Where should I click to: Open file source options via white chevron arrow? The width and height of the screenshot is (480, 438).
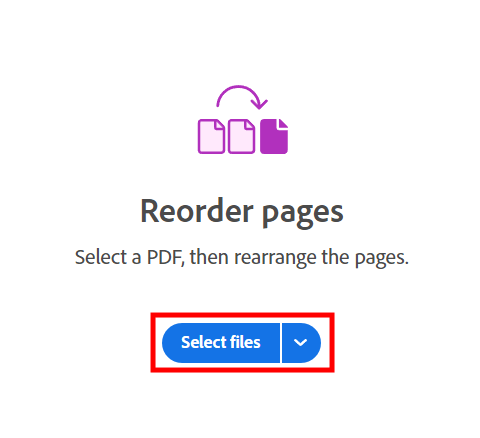click(x=301, y=342)
